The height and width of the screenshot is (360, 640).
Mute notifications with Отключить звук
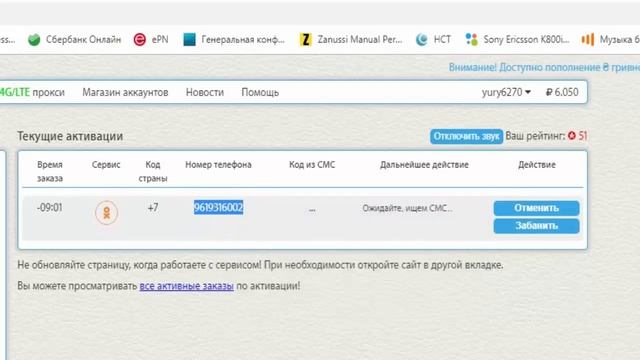tap(466, 136)
